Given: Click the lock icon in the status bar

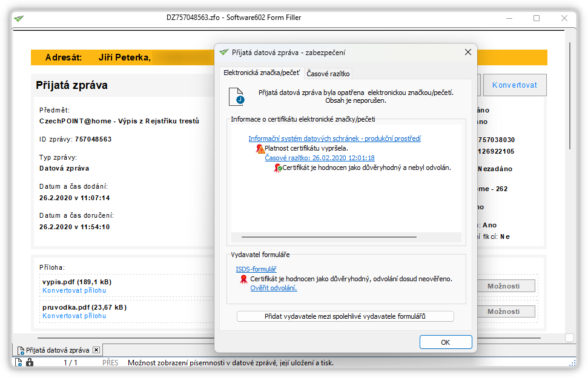Looking at the screenshot, I should [x=30, y=362].
